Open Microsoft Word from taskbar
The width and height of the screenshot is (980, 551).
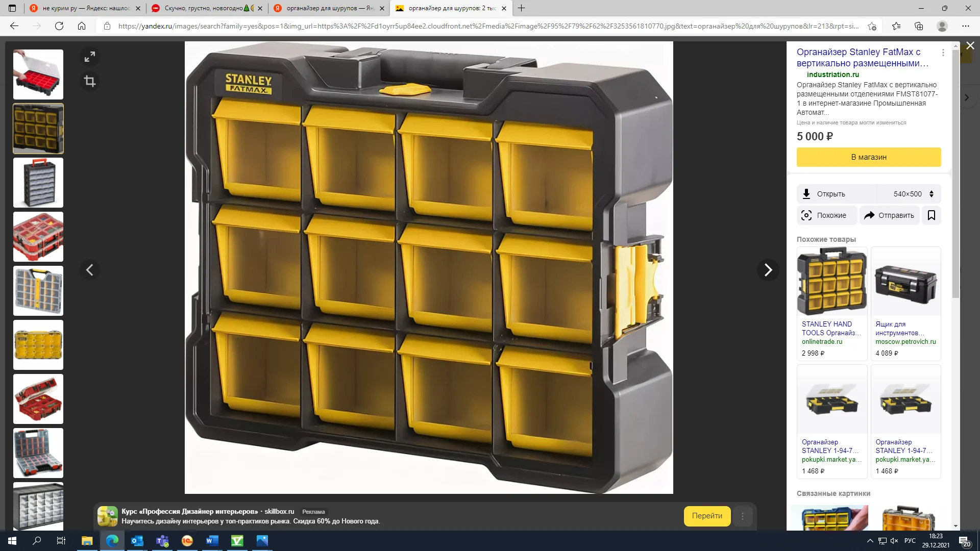point(212,540)
